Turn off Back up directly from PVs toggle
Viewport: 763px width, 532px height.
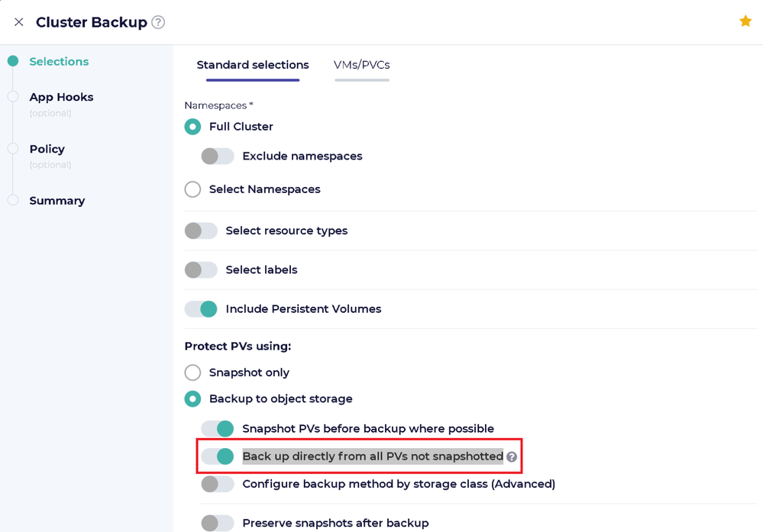218,456
